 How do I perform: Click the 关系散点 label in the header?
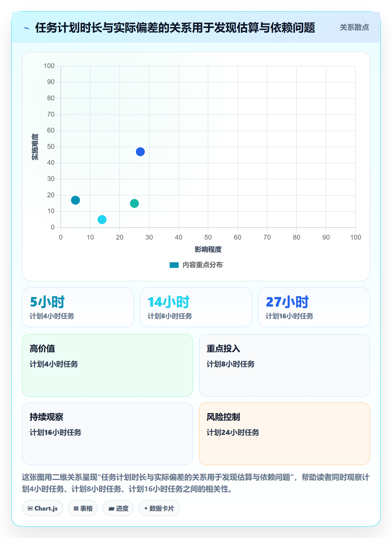[354, 27]
